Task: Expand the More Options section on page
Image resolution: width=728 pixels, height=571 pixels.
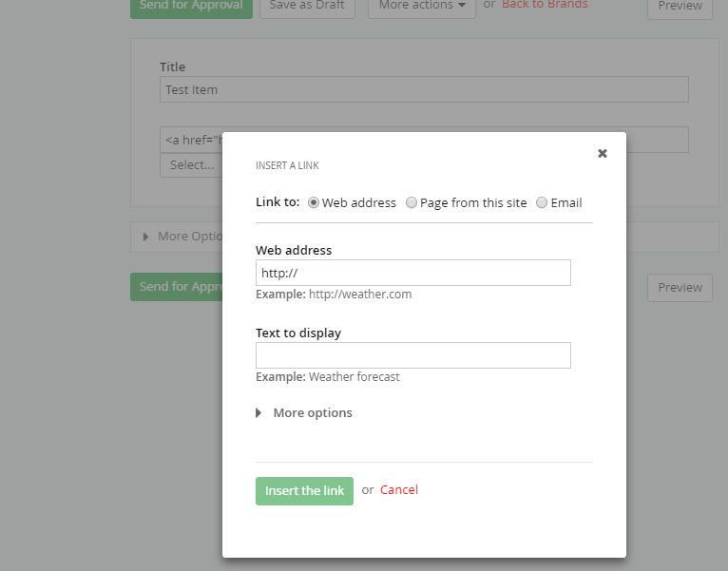Action: [x=183, y=237]
